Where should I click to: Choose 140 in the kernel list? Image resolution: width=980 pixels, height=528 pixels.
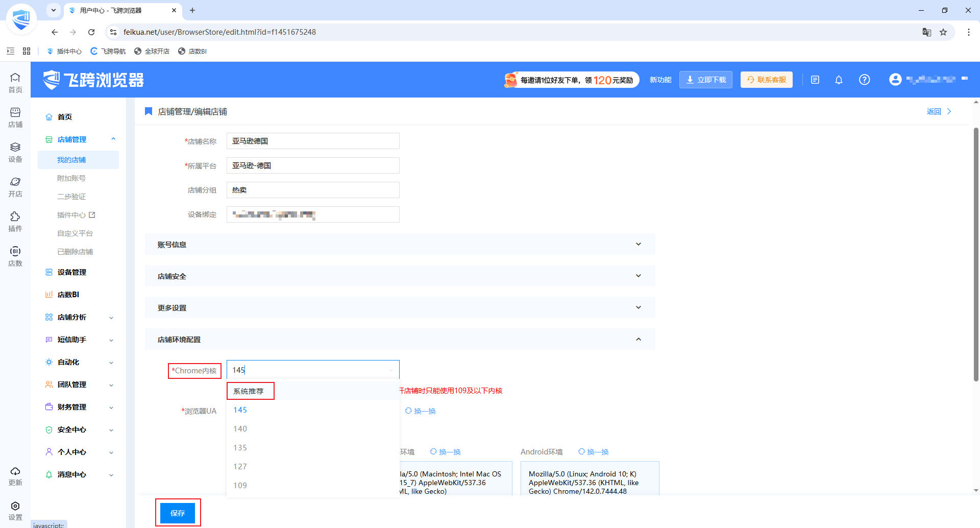(x=313, y=429)
